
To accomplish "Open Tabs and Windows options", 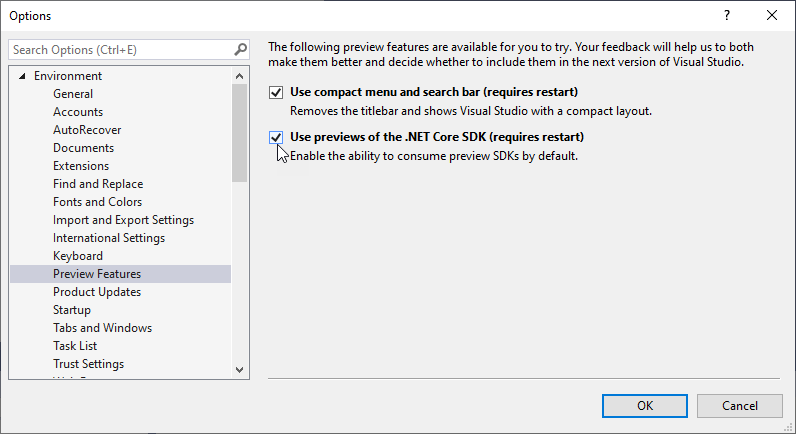I will [103, 328].
